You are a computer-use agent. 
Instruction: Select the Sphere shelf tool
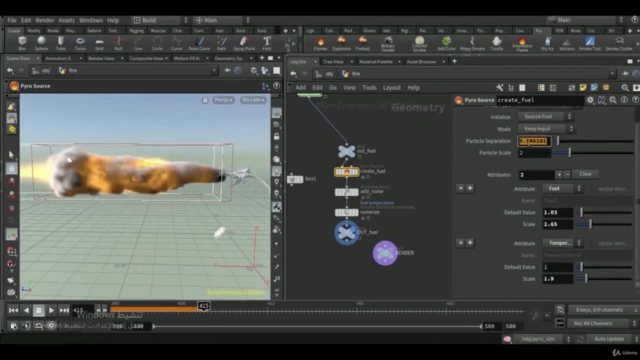coord(41,43)
